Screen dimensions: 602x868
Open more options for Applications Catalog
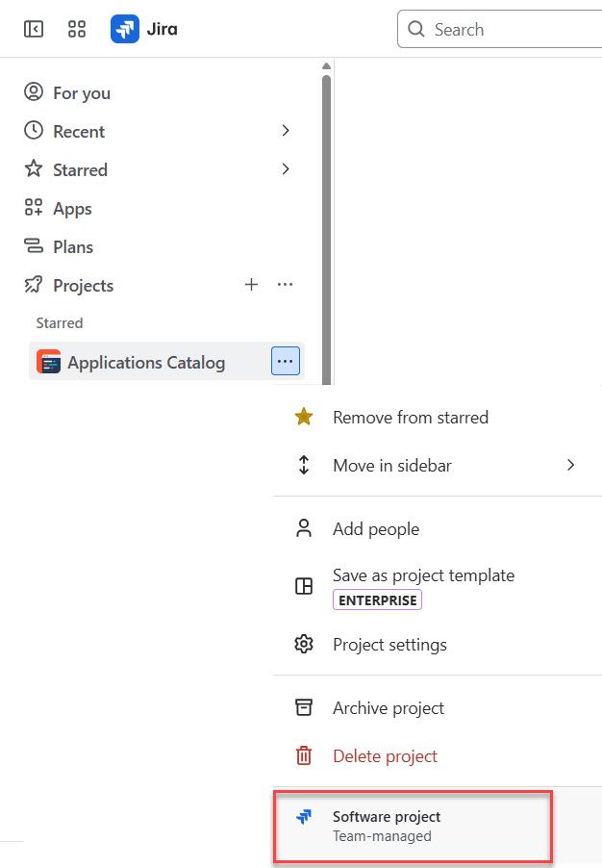[285, 361]
